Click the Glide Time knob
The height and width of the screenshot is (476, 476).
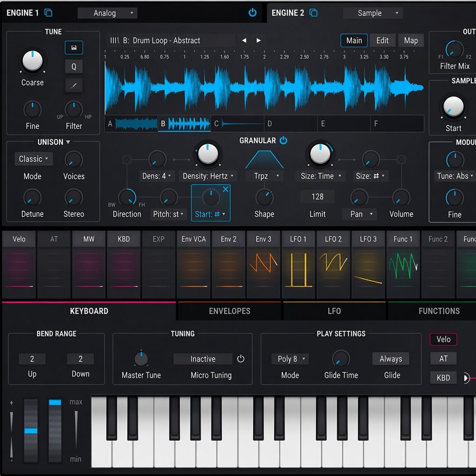341,358
